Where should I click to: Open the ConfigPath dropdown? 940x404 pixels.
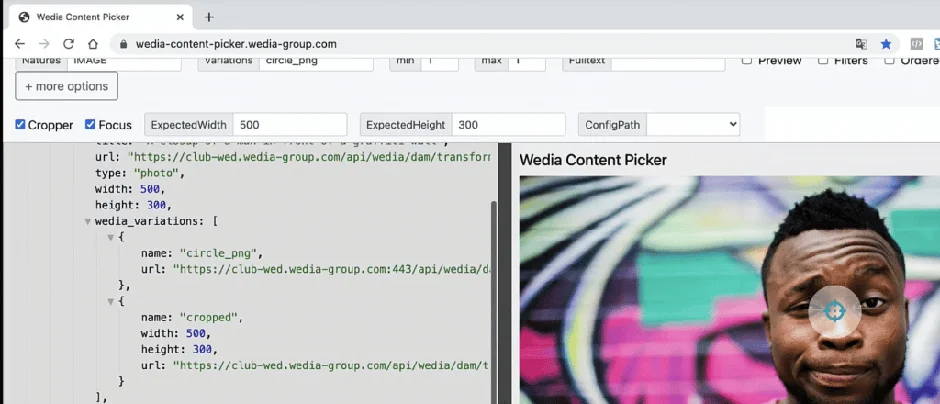(x=693, y=125)
